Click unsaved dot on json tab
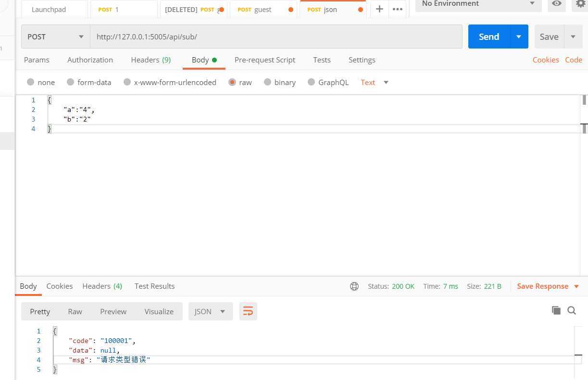The image size is (588, 380). coord(361,10)
